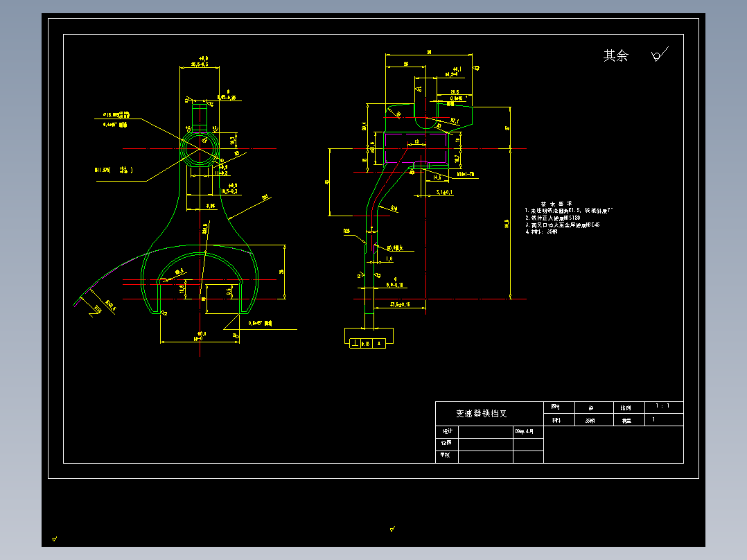Select the 09年4月 date cell in title block
The height and width of the screenshot is (560, 747).
click(528, 431)
